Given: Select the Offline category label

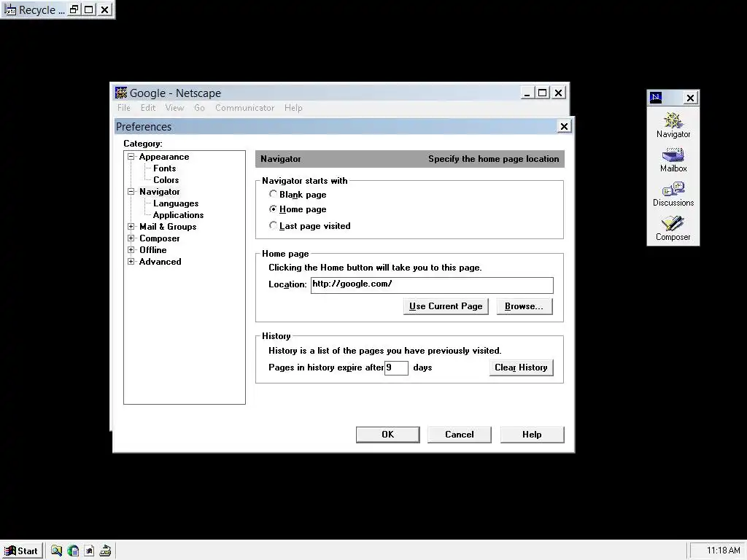Looking at the screenshot, I should [153, 250].
